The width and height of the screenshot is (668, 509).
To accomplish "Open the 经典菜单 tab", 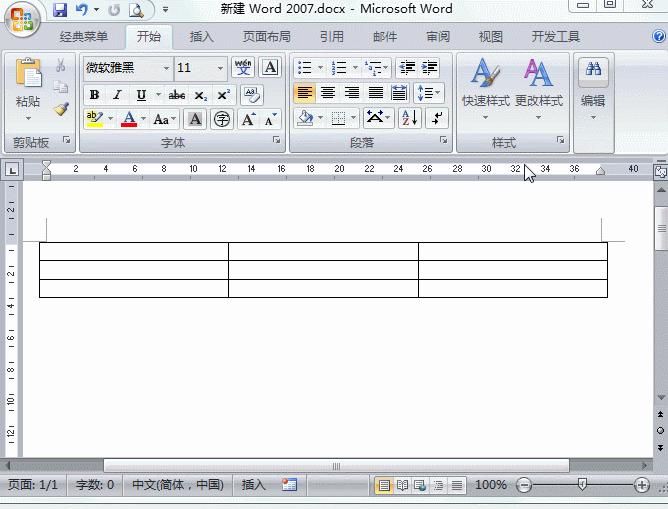I will 84,37.
